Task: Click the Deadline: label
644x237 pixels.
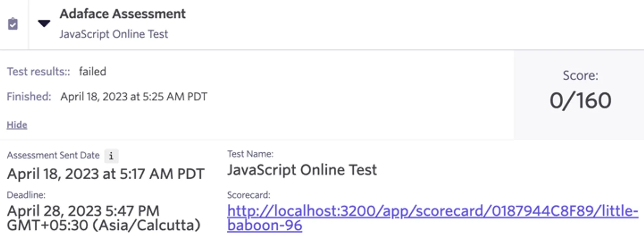Action: [x=26, y=195]
